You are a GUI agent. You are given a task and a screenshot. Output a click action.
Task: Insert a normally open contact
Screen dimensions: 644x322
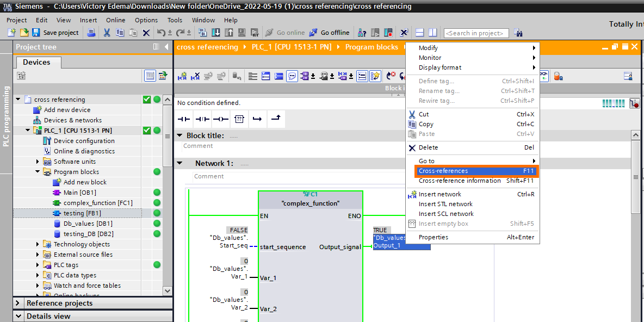coord(184,119)
